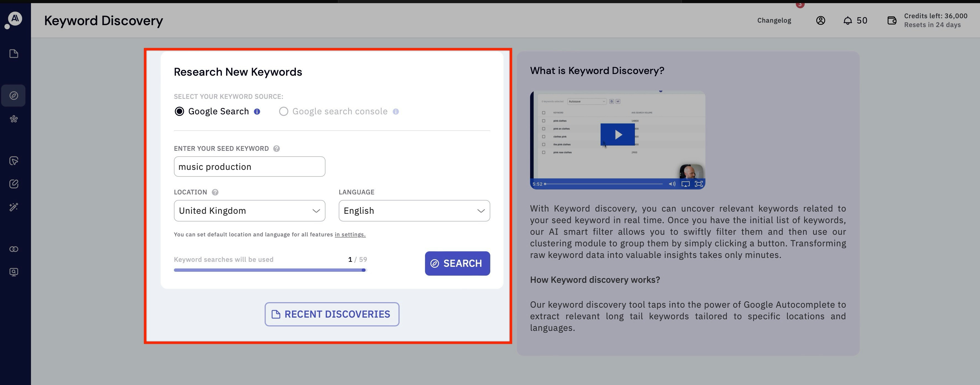
Task: Select the Google Search radio button
Action: coord(179,111)
